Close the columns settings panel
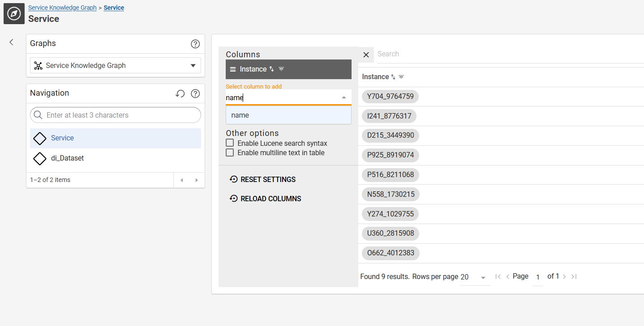 pyautogui.click(x=366, y=55)
